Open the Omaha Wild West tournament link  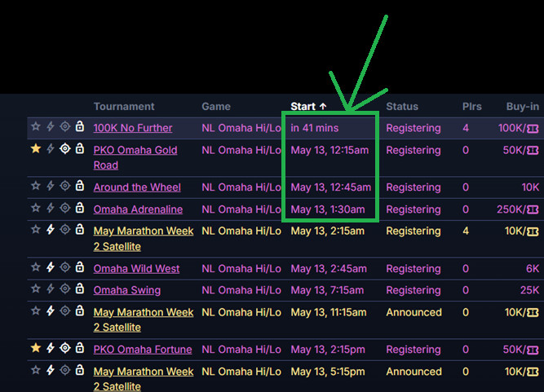tap(136, 269)
